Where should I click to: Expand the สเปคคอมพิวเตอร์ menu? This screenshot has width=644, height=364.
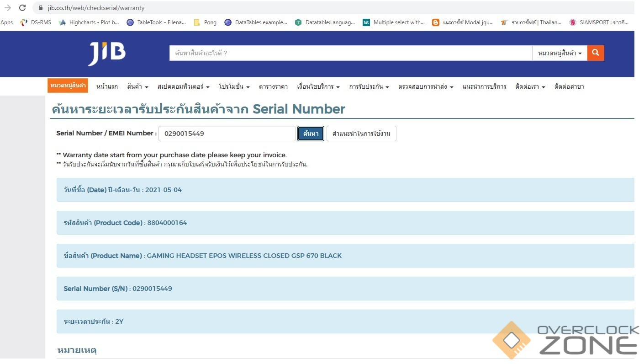183,86
